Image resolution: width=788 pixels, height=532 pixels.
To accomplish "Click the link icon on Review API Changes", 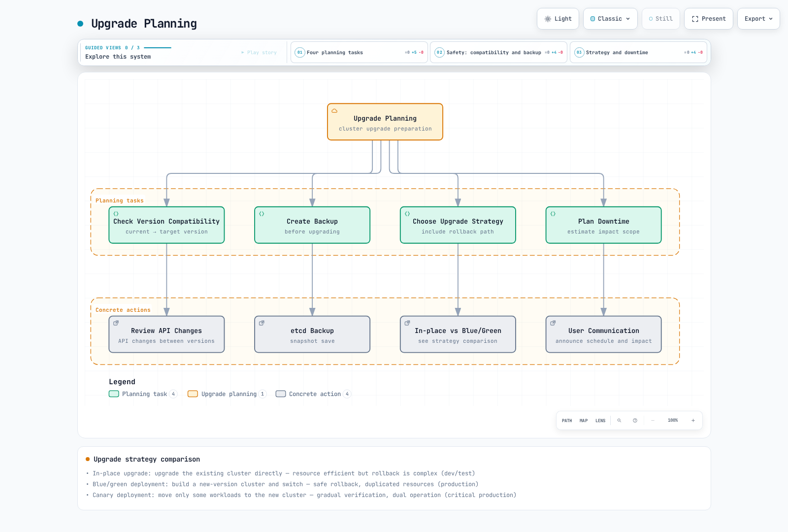I will (x=116, y=323).
